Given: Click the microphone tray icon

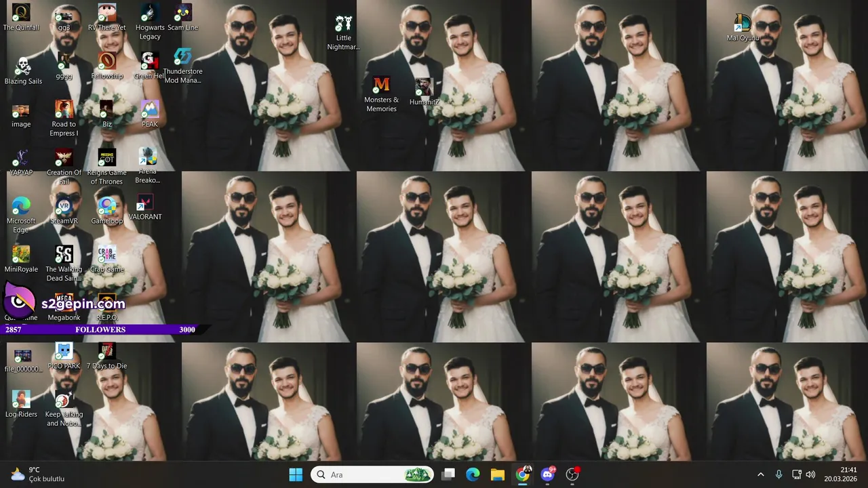Looking at the screenshot, I should point(778,474).
